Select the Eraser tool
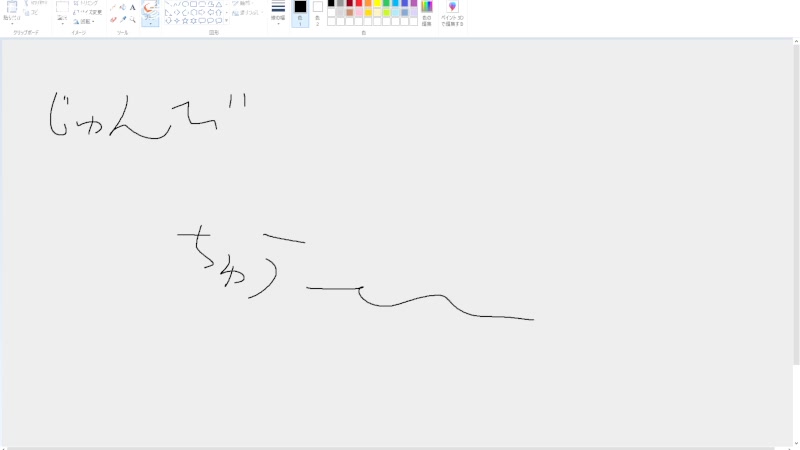This screenshot has width=800, height=450. (x=113, y=19)
